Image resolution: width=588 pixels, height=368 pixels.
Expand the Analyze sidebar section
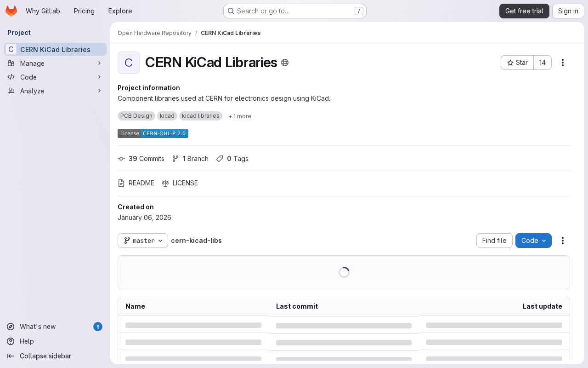click(55, 91)
